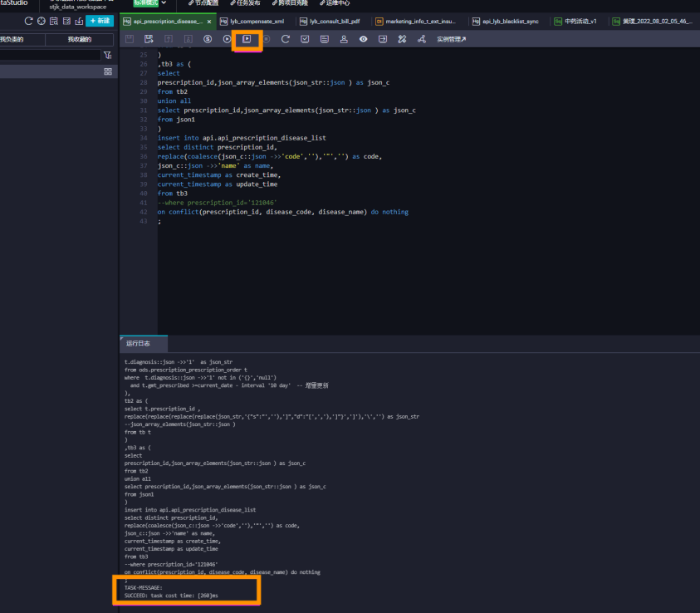Image resolution: width=700 pixels, height=613 pixels.
Task: Click the filter icon next to search box
Action: click(x=108, y=55)
